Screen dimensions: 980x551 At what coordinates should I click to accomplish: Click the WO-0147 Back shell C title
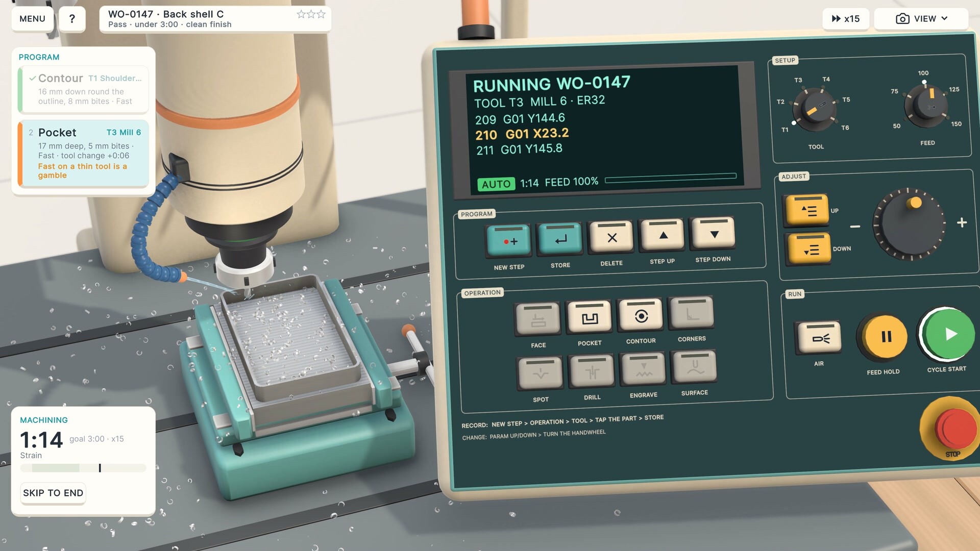(166, 14)
